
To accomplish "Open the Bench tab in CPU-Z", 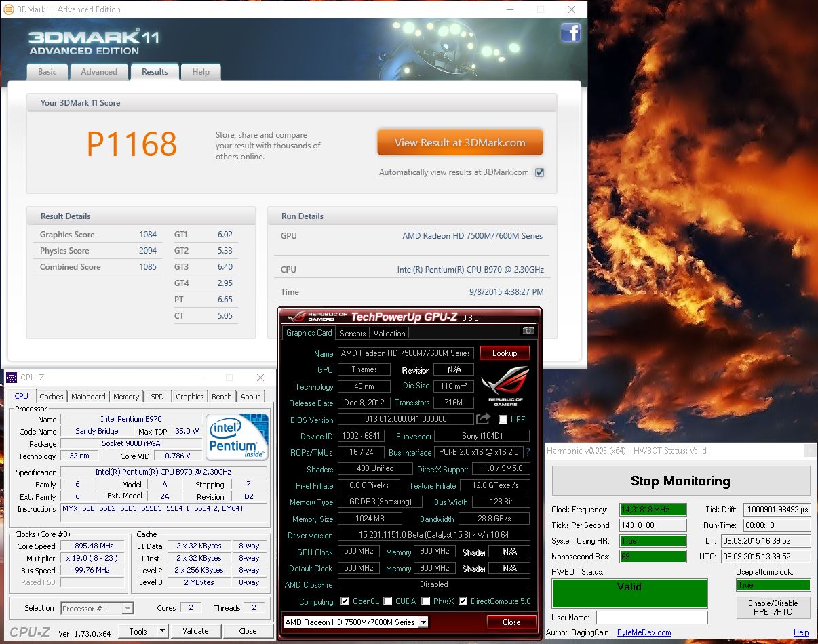I will [x=222, y=397].
